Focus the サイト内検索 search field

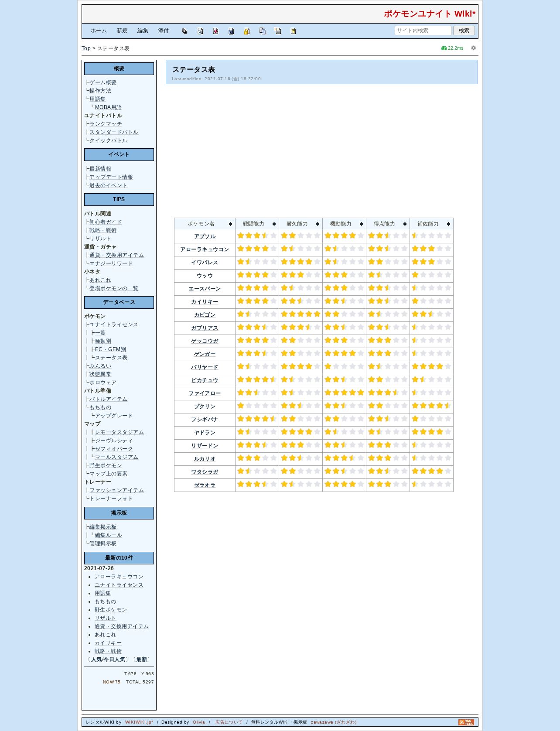point(423,31)
